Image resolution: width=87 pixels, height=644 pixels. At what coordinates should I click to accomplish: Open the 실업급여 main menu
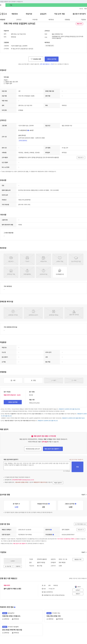point(43,14)
